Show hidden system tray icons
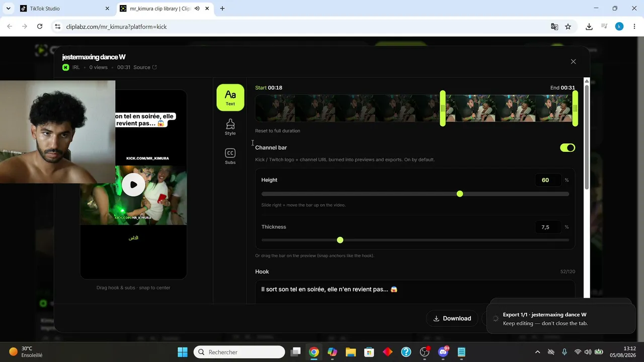This screenshot has height=362, width=644. click(x=537, y=352)
